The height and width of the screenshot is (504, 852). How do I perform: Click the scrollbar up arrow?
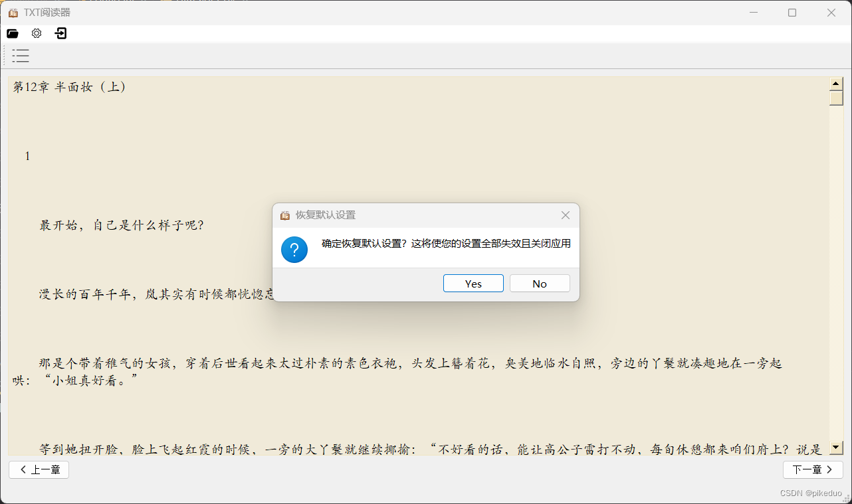pos(837,84)
